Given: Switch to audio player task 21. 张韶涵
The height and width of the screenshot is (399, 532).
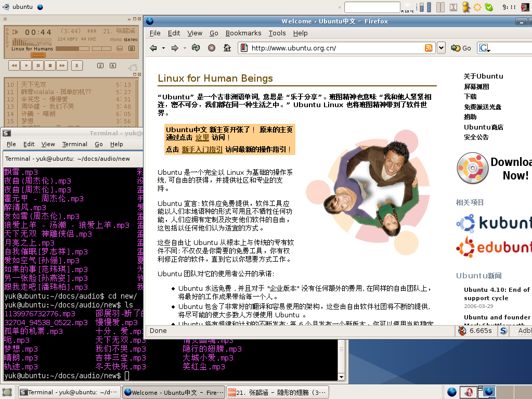Looking at the screenshot, I should click(278, 393).
